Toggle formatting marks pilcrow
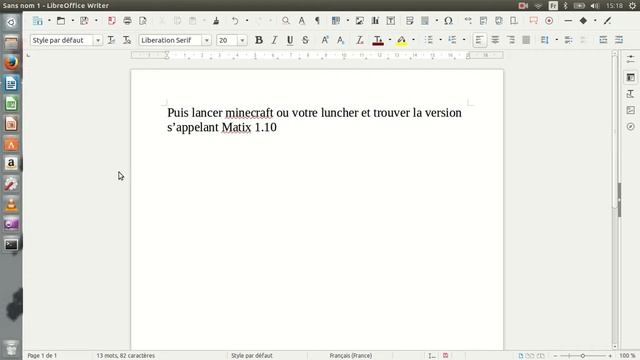640x360 pixels. pyautogui.click(x=317, y=21)
